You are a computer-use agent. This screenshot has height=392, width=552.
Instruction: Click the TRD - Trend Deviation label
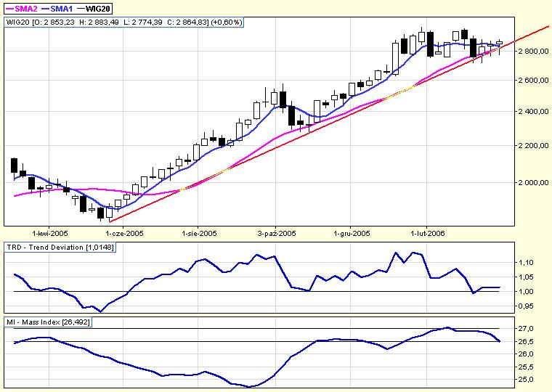[x=60, y=248]
